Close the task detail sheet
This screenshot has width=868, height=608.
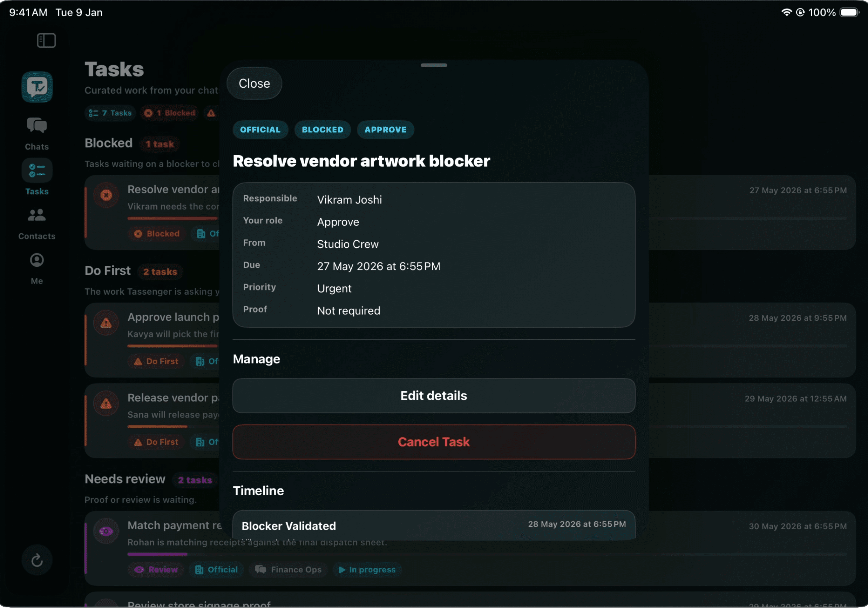[254, 84]
